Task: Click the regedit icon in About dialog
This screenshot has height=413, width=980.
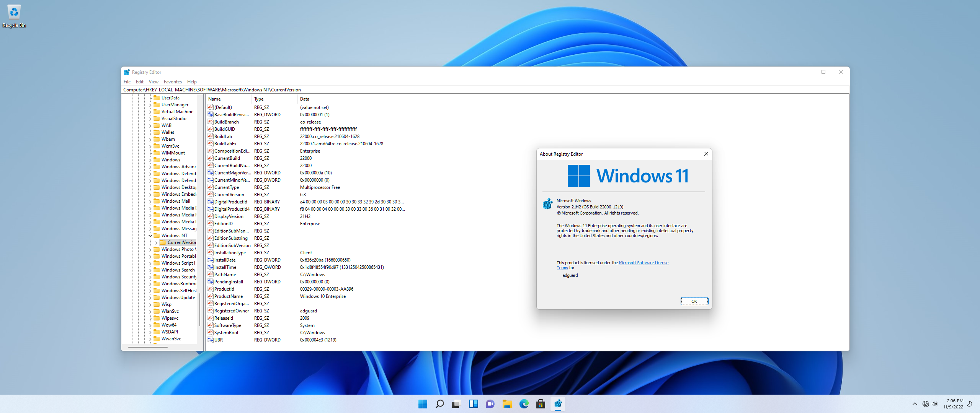Action: tap(548, 204)
